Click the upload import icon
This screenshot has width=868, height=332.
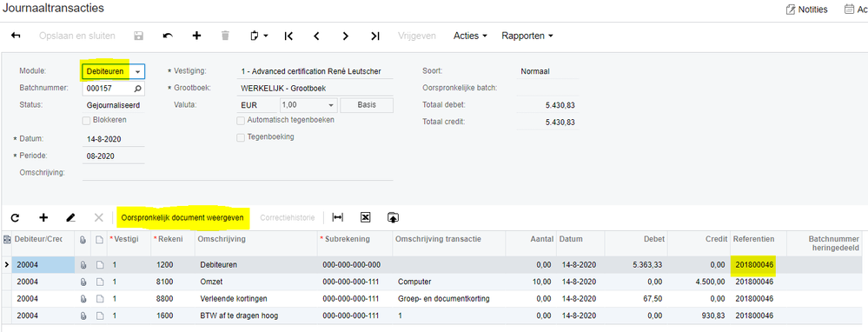[x=393, y=218]
